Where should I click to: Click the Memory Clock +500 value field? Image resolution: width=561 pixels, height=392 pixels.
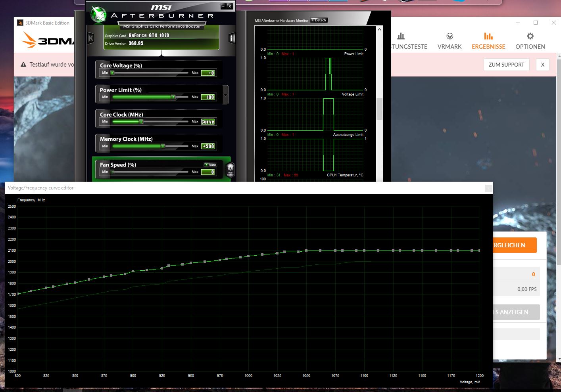tap(209, 146)
